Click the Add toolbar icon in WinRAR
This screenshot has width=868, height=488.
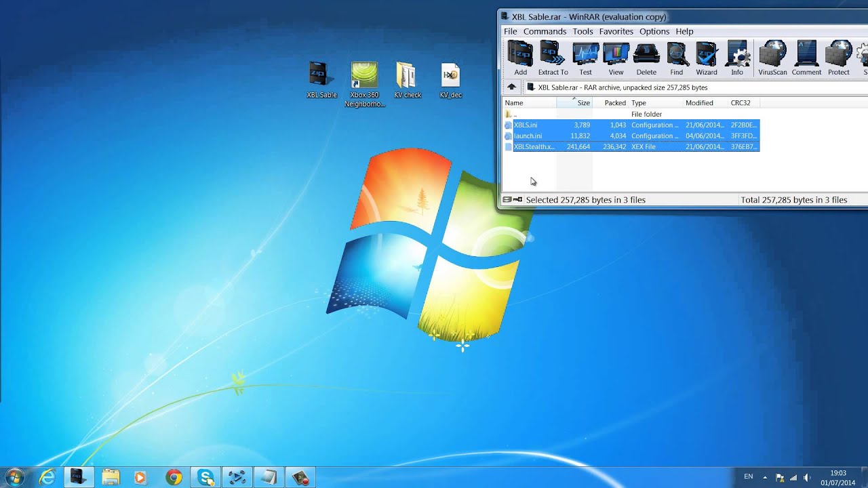tap(520, 59)
